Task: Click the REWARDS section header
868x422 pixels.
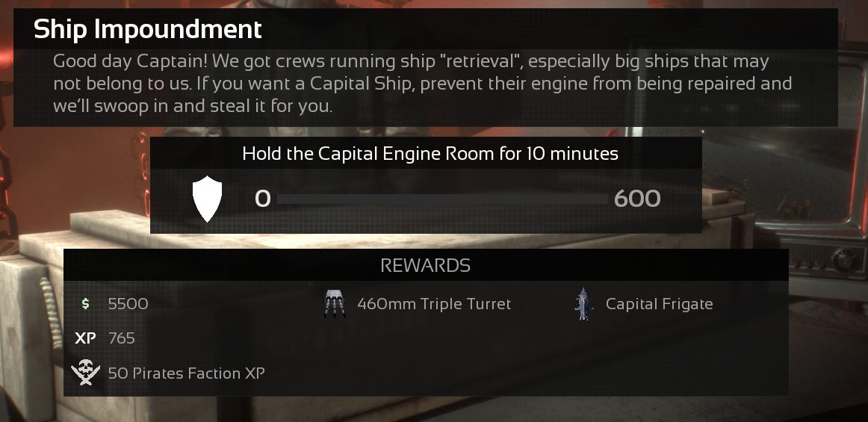Action: coord(425,265)
